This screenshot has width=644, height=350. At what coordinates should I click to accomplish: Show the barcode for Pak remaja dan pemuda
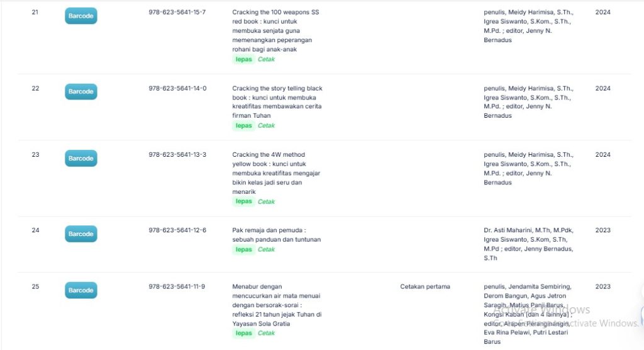point(80,234)
